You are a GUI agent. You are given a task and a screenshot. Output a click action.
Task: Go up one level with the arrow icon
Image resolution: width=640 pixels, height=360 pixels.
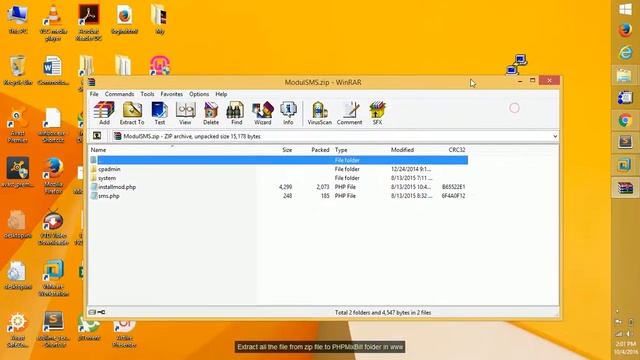[x=97, y=136]
